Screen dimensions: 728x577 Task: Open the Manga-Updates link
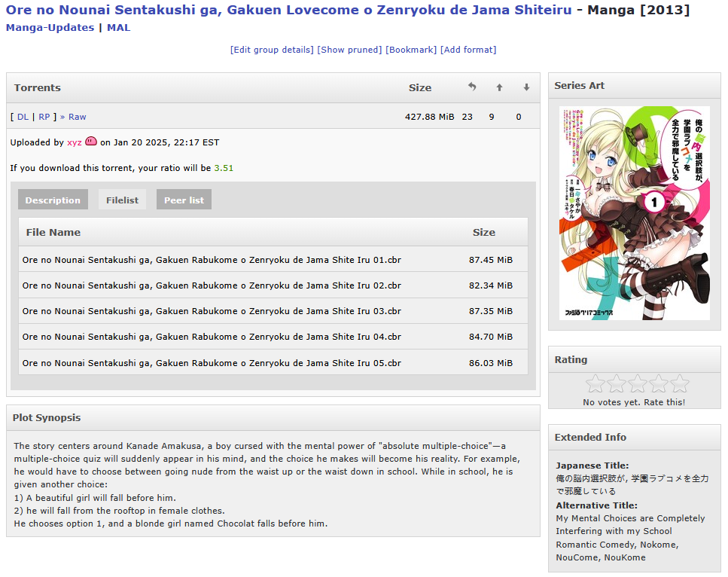[x=50, y=28]
